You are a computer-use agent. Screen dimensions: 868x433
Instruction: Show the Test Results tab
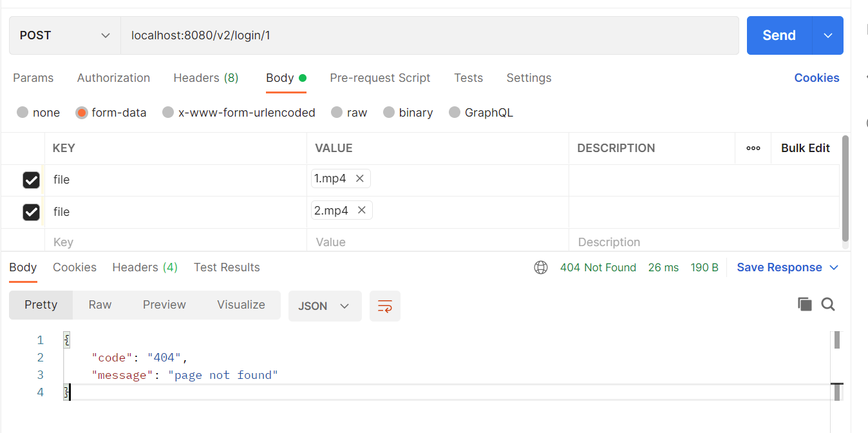tap(227, 267)
